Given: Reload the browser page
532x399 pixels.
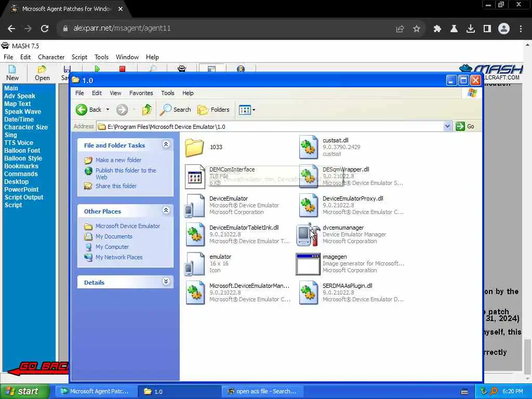Looking at the screenshot, I should click(x=45, y=29).
